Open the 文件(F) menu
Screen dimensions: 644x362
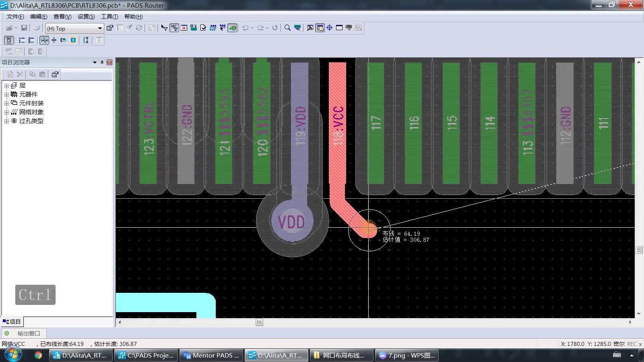coord(15,16)
